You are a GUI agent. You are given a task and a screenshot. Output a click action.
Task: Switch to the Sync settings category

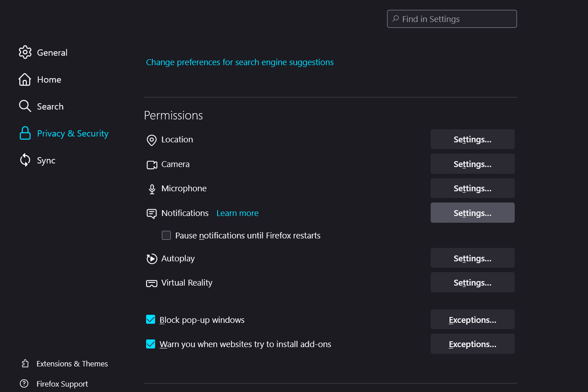pyautogui.click(x=46, y=160)
